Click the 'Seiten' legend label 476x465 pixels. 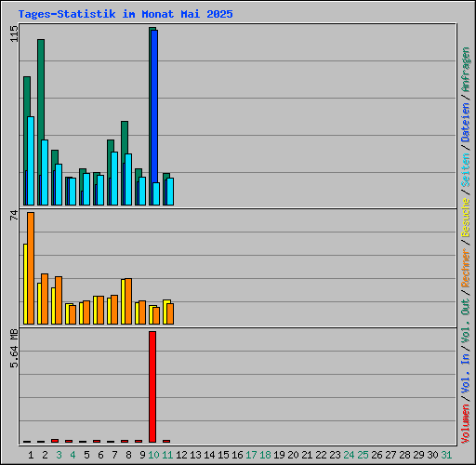point(466,170)
